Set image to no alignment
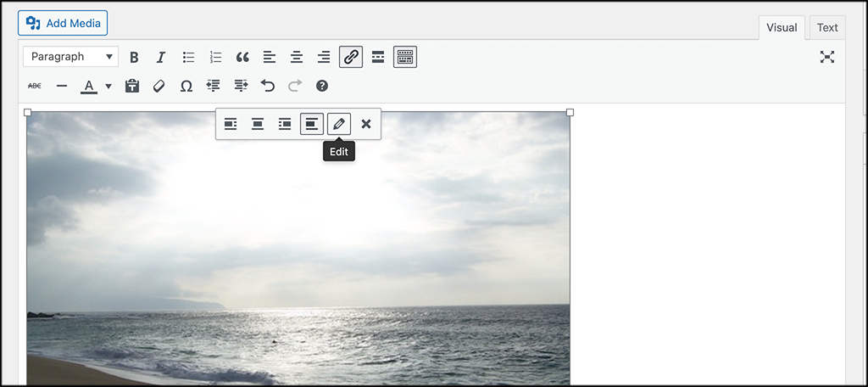This screenshot has height=387, width=868. click(x=312, y=124)
